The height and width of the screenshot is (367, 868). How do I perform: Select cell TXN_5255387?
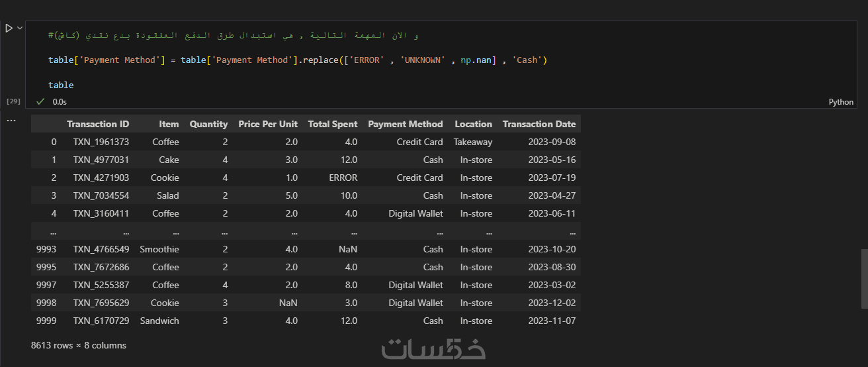(x=101, y=285)
